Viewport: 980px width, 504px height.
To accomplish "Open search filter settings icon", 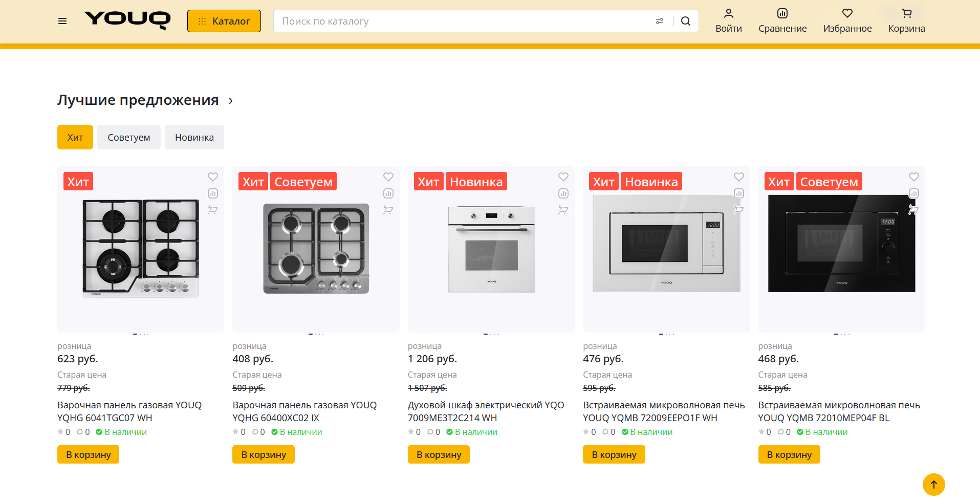I will tap(660, 21).
